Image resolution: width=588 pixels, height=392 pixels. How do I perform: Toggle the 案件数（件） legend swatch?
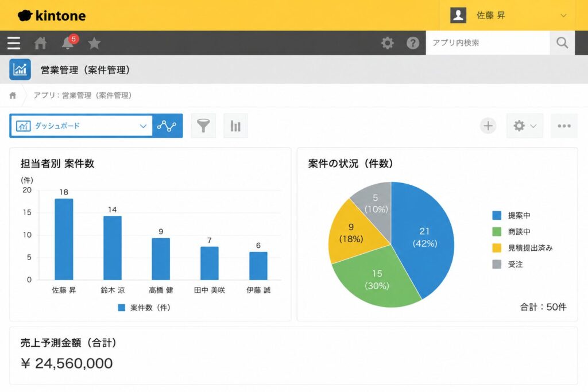coord(122,308)
